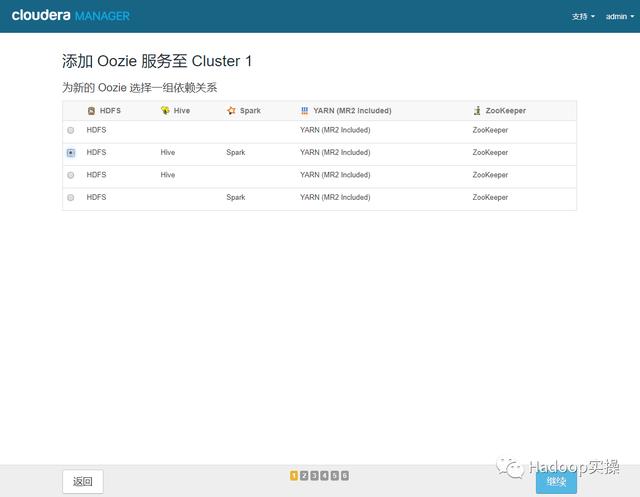Select radio for HDFS, Spark, YARN row

71,197
